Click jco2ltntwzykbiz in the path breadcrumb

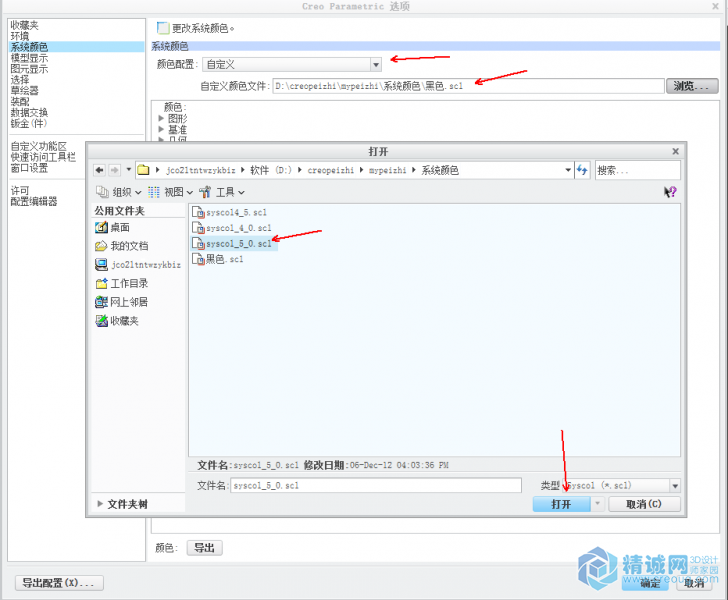tap(201, 170)
